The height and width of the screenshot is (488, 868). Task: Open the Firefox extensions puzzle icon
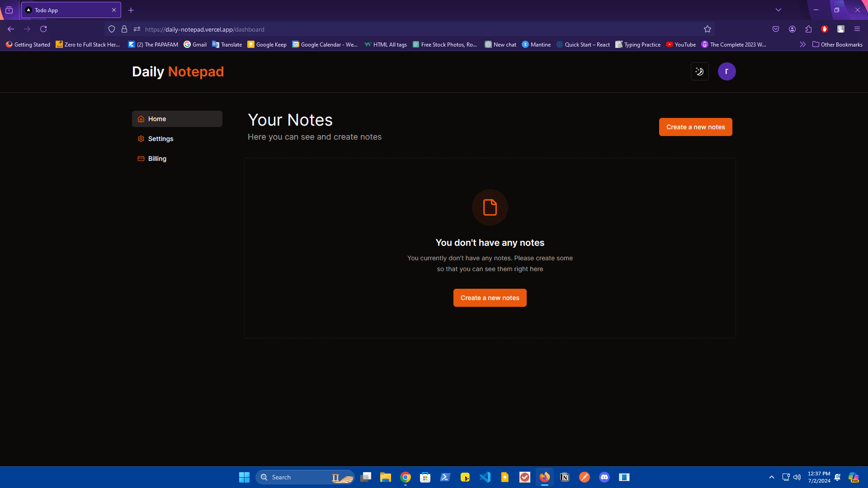[808, 29]
